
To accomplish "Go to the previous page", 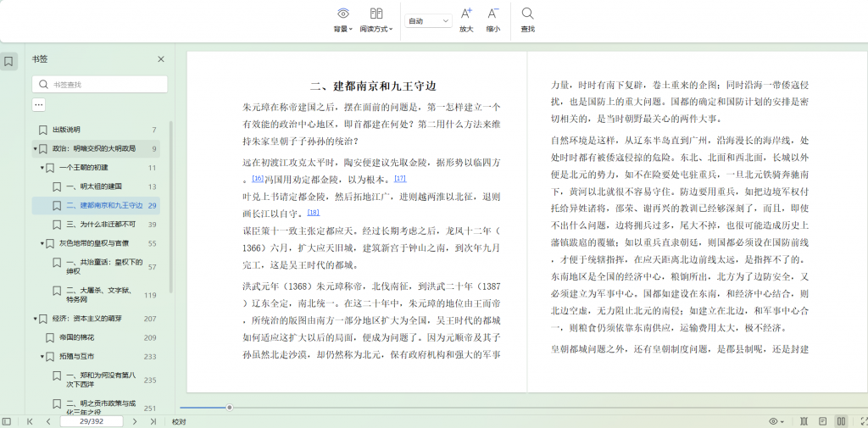I will (x=48, y=421).
